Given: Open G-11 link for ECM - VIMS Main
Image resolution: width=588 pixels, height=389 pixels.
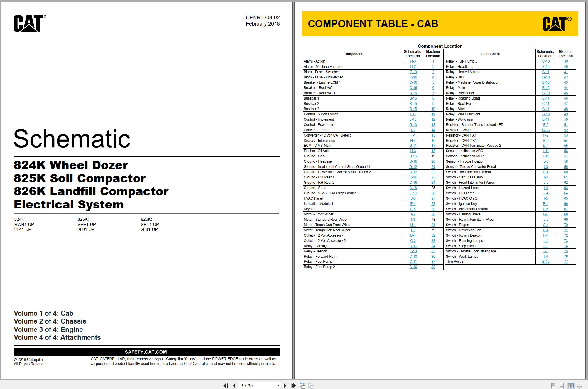Looking at the screenshot, I should click(x=413, y=146).
